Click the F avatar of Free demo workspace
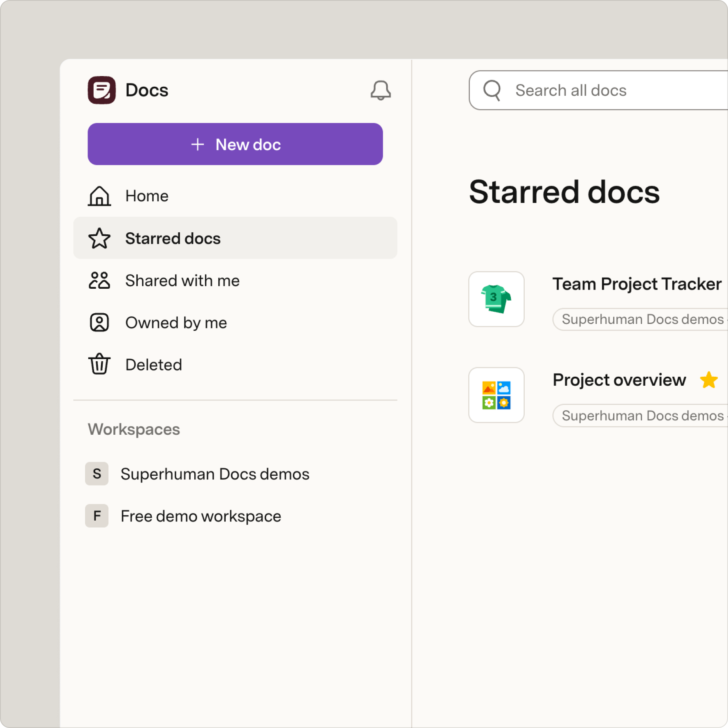The height and width of the screenshot is (728, 728). [97, 516]
